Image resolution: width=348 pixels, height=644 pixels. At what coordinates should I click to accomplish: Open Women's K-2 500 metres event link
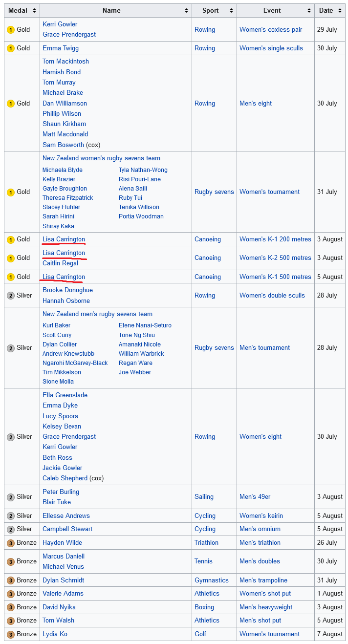275,258
